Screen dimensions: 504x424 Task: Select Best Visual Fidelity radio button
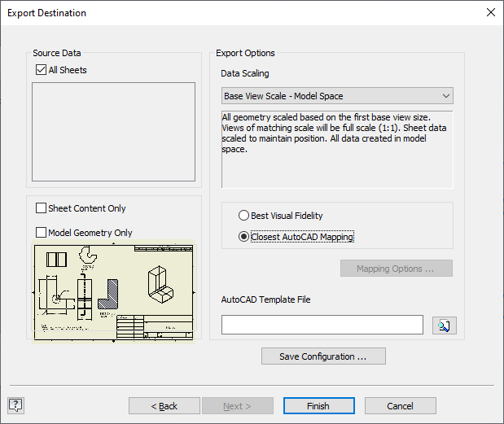point(243,215)
